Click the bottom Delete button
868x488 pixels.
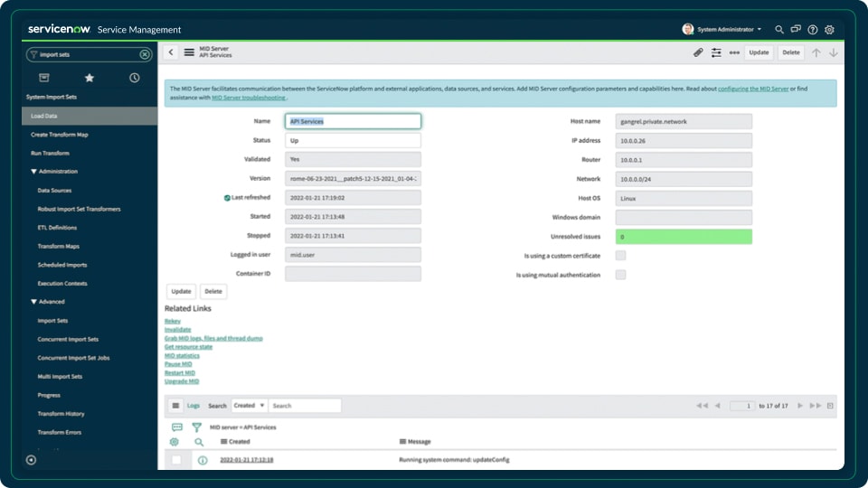(213, 291)
